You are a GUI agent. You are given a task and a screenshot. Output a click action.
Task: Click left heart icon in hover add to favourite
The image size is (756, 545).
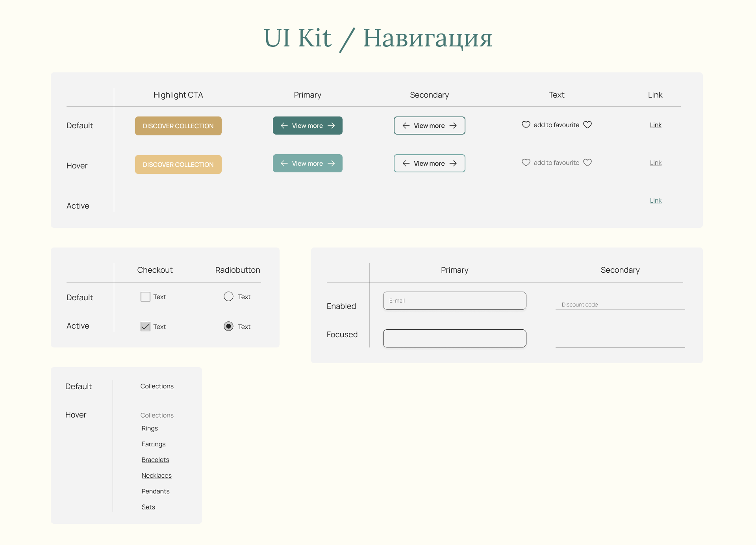pos(526,163)
